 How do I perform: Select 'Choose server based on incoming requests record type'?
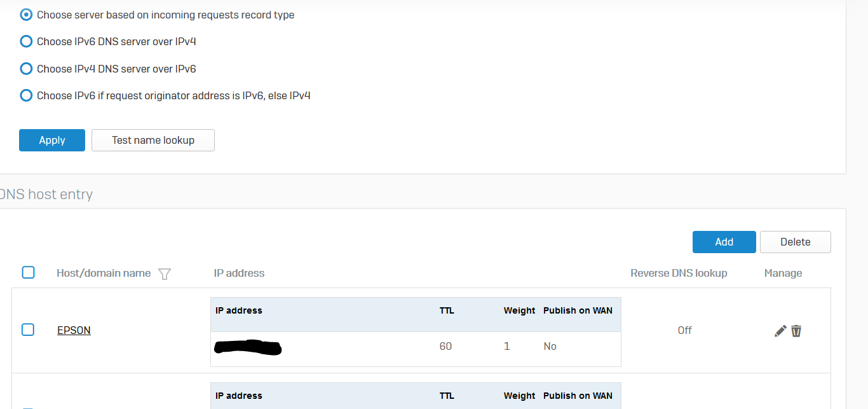point(26,15)
